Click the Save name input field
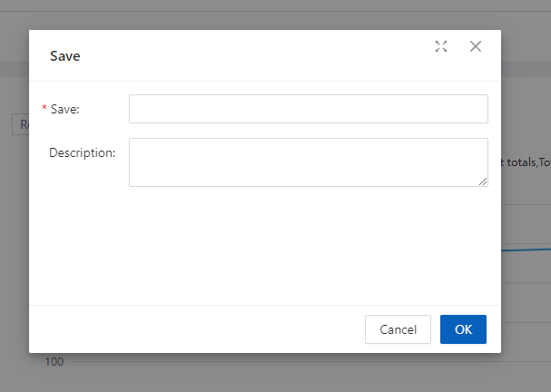The width and height of the screenshot is (551, 392). click(x=308, y=109)
